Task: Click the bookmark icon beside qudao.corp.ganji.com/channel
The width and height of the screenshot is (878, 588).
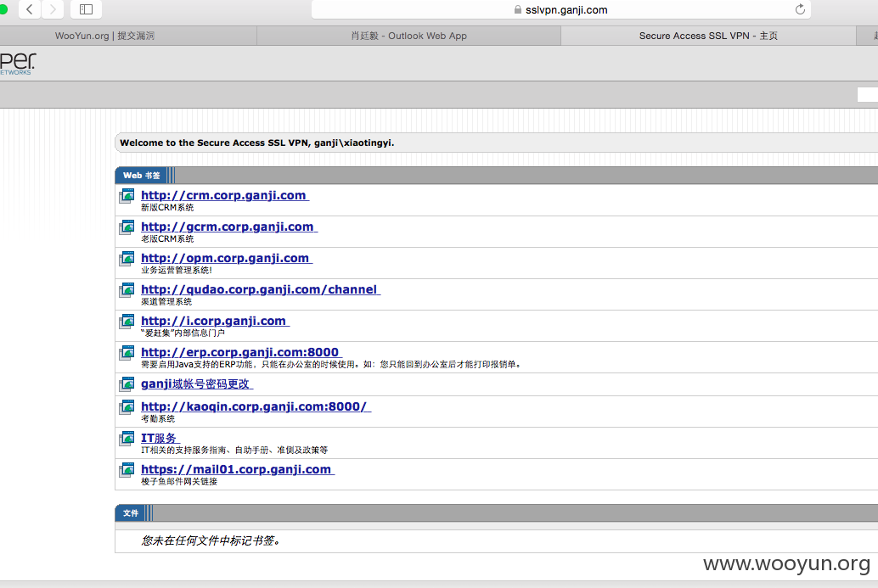Action: coord(127,290)
